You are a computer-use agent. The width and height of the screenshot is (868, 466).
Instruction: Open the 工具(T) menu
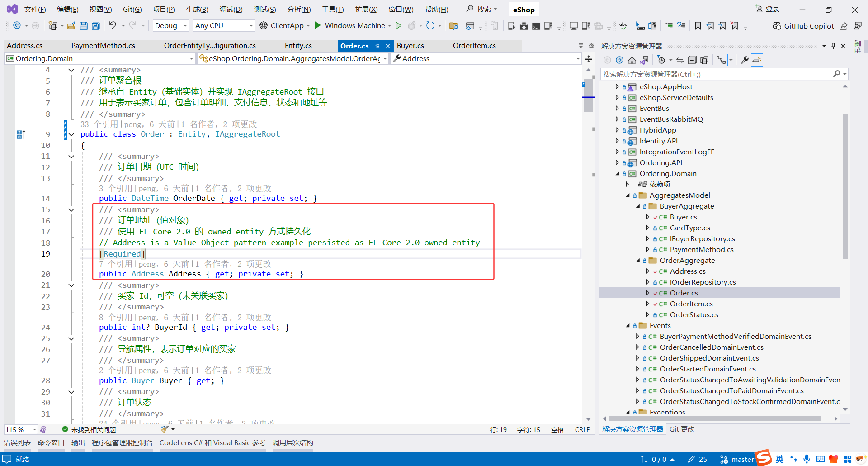click(333, 10)
